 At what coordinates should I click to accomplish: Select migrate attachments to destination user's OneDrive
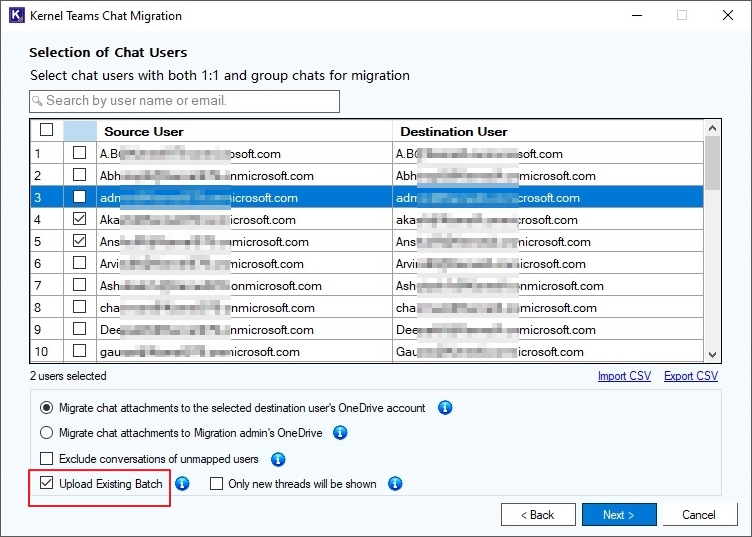pyautogui.click(x=47, y=408)
